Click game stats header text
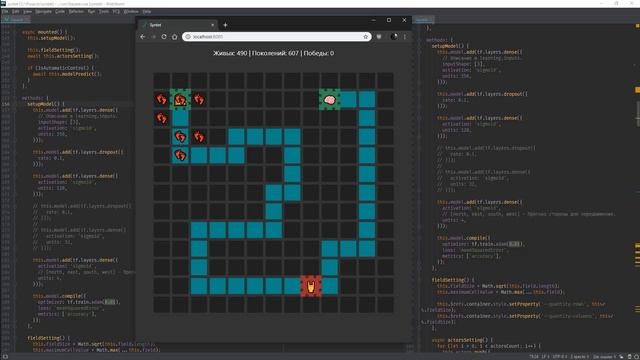Screen dimensions: 640x360 [273, 53]
